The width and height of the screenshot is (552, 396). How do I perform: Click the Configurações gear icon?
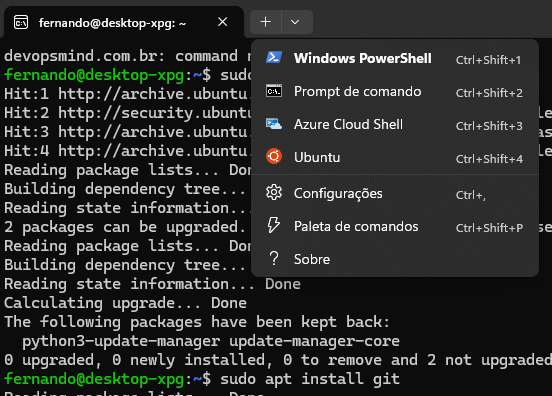click(274, 193)
